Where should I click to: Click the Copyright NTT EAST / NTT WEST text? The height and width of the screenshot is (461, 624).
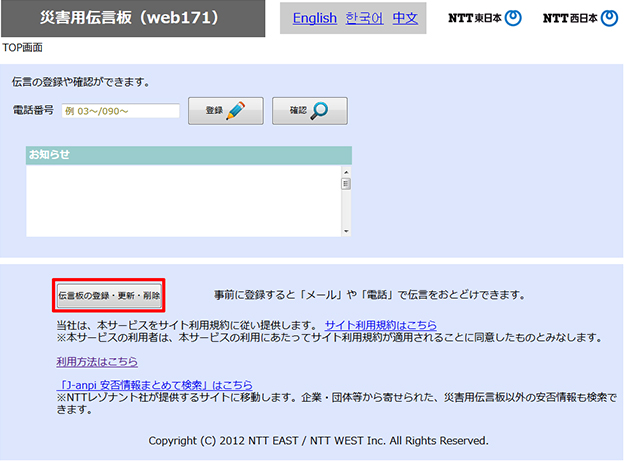[318, 441]
